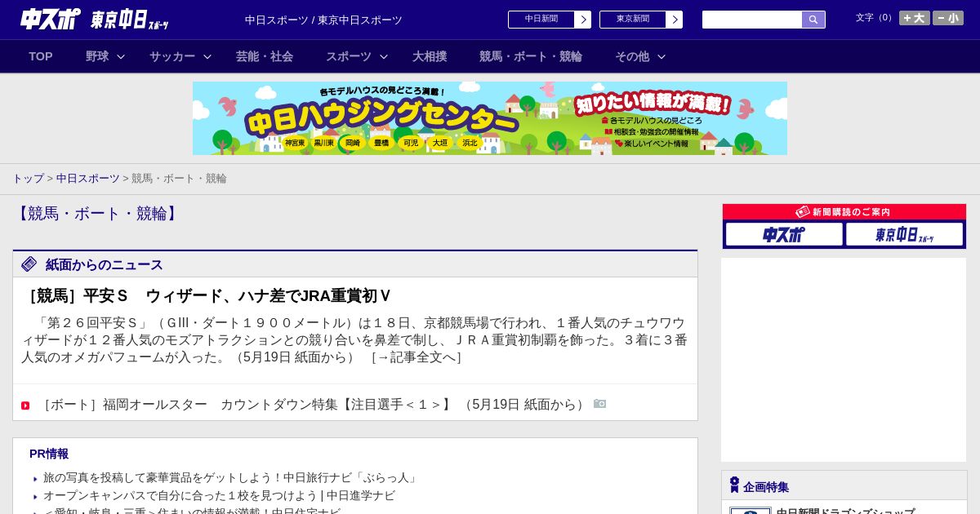980x514 pixels.
Task: Go to TOP menu item
Action: (41, 56)
